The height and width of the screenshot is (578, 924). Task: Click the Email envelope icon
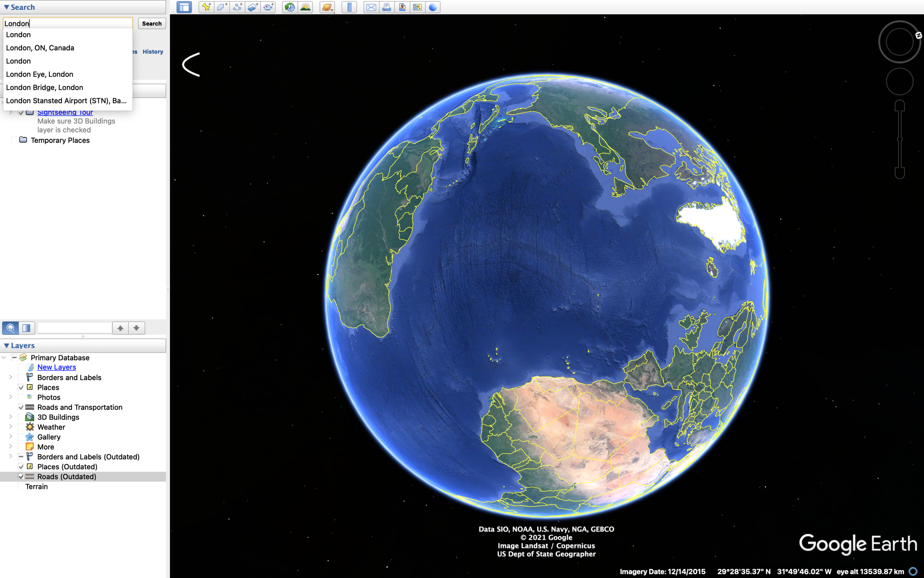371,7
